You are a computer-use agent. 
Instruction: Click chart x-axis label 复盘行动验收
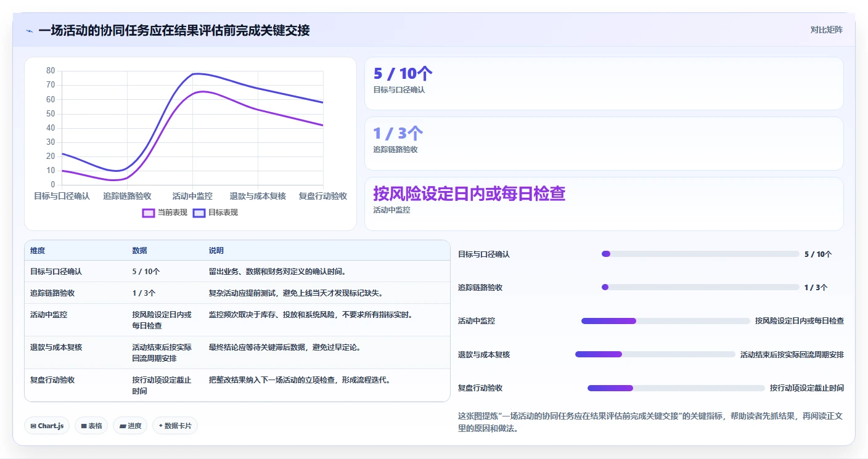click(322, 196)
